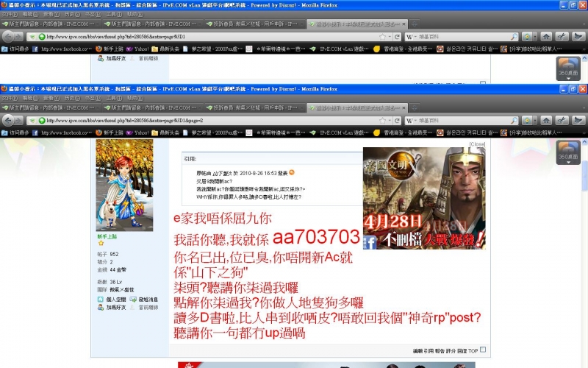This screenshot has width=588, height=368.
Task: Click the vertical scrollbar thumb in lower window
Action: pyautogui.click(x=584, y=176)
